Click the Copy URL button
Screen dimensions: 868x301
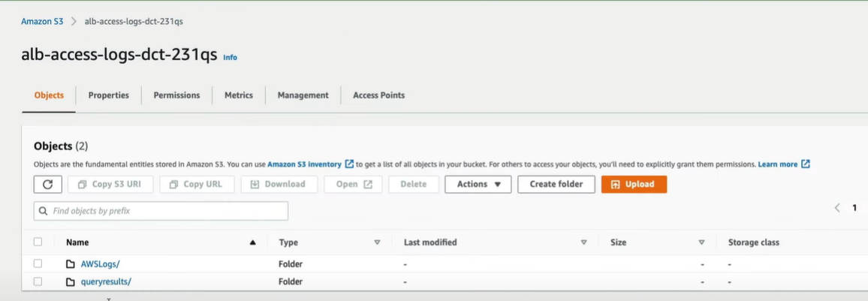[x=197, y=184]
